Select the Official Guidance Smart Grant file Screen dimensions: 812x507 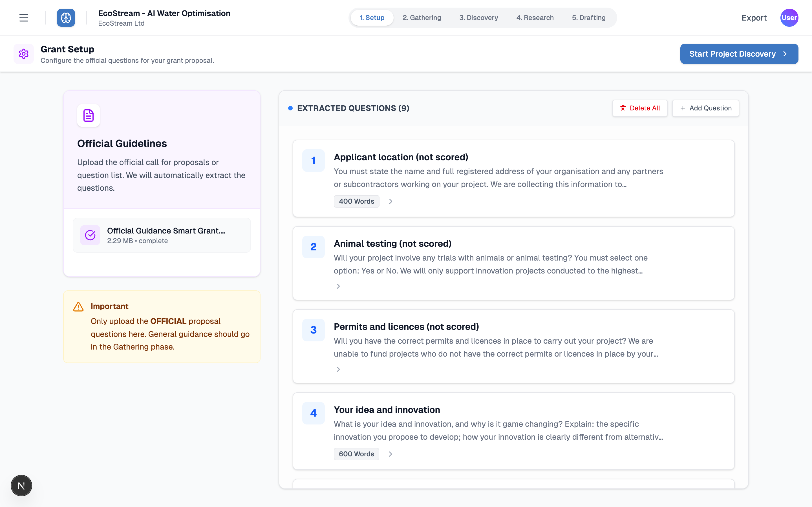(166, 235)
